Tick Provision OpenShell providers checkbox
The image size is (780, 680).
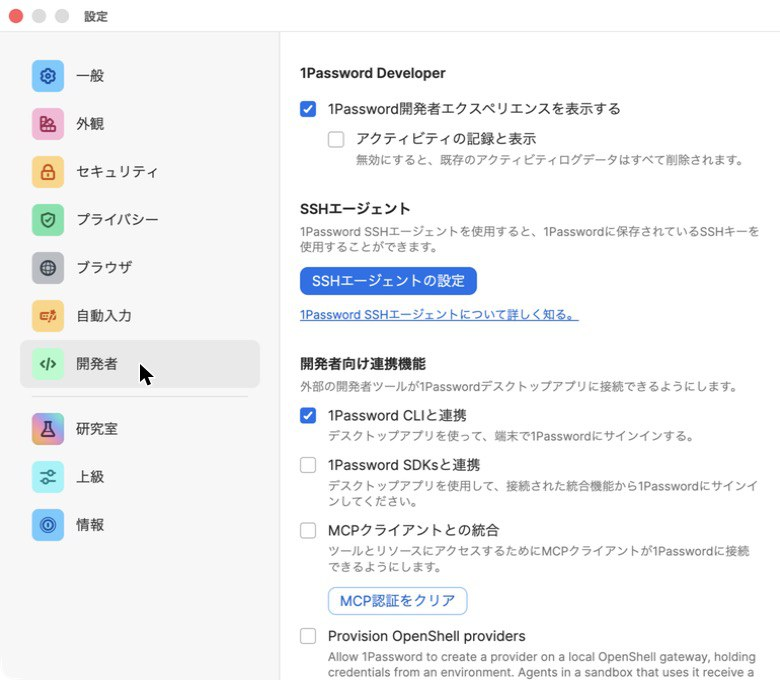tap(308, 636)
